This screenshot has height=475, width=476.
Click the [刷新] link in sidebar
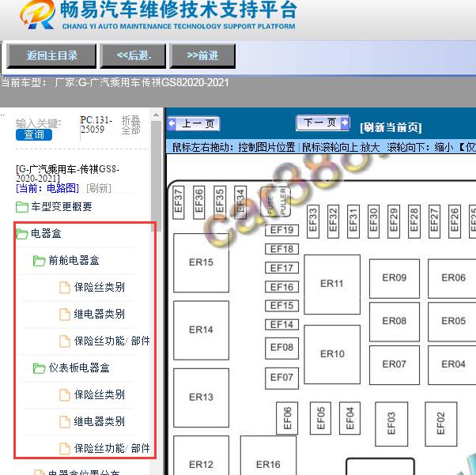99,188
